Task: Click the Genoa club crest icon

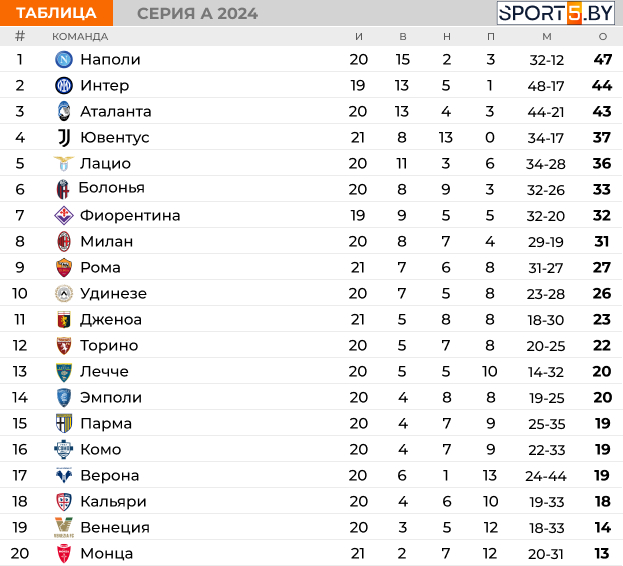Action: (64, 320)
